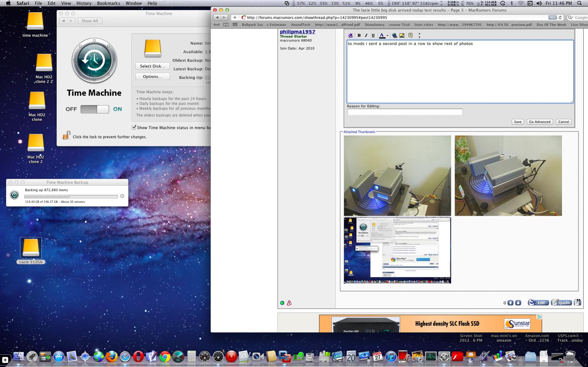This screenshot has height=367, width=588.
Task: Click the font color A swatch
Action: (382, 36)
